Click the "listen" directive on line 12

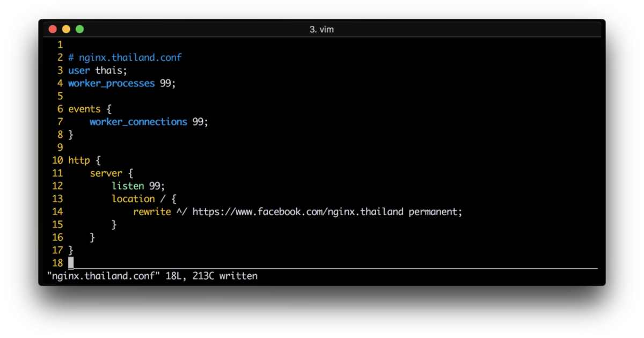[x=128, y=186]
